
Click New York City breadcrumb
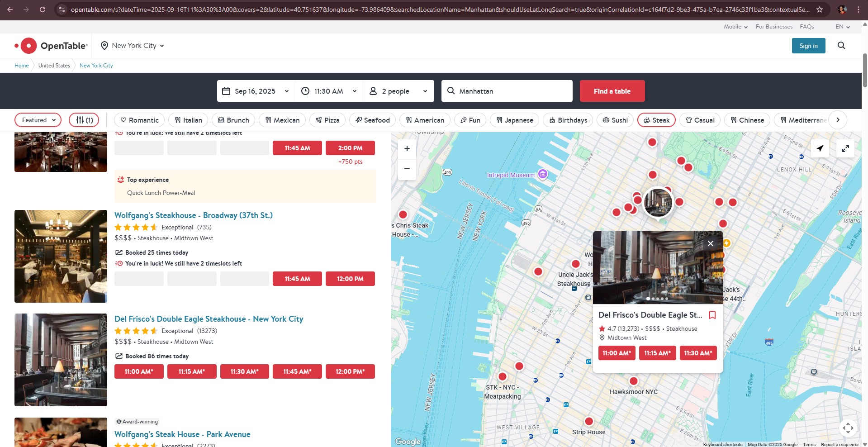[x=96, y=66]
